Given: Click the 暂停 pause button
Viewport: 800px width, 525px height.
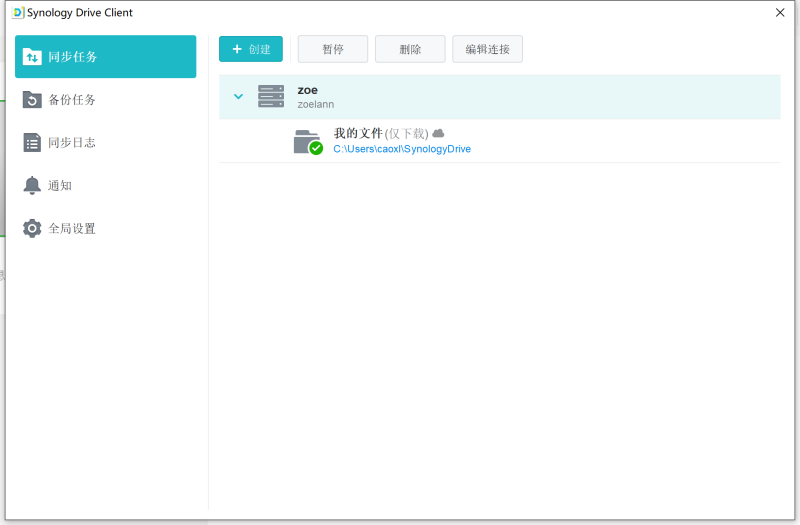Looking at the screenshot, I should point(333,49).
